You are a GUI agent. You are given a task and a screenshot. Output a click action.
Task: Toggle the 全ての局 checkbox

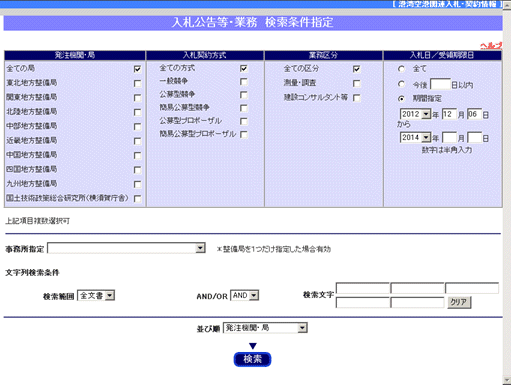pyautogui.click(x=137, y=69)
